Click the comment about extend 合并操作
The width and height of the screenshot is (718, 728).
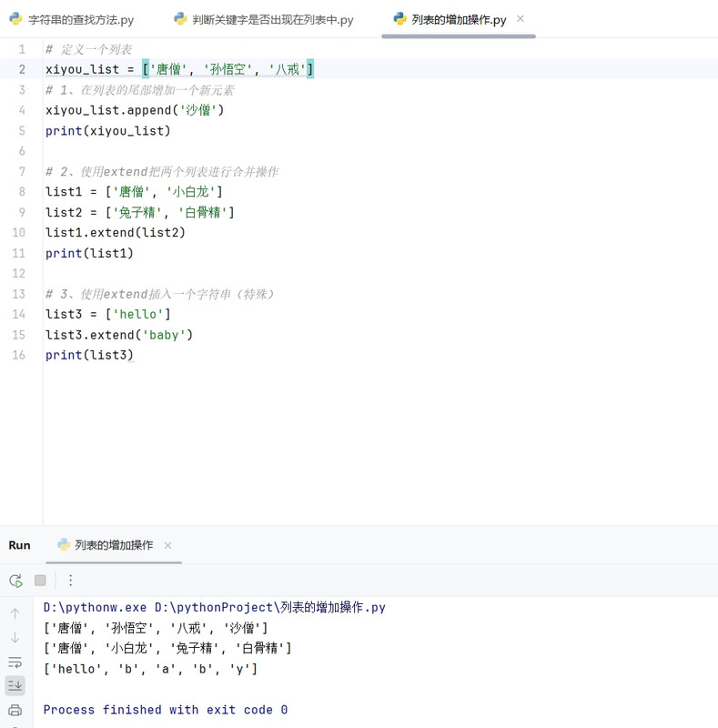pyautogui.click(x=162, y=172)
